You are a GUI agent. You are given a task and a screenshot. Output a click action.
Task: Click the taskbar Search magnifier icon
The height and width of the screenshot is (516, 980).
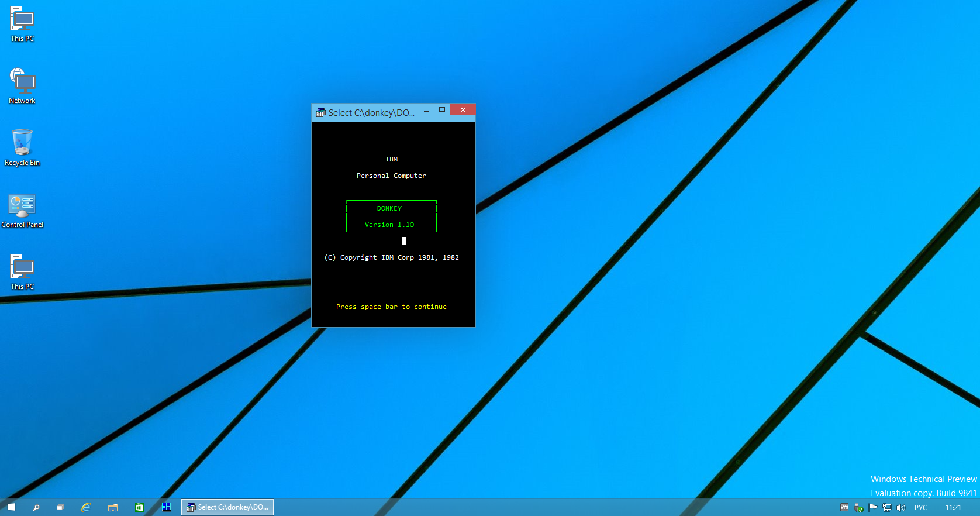tap(36, 507)
